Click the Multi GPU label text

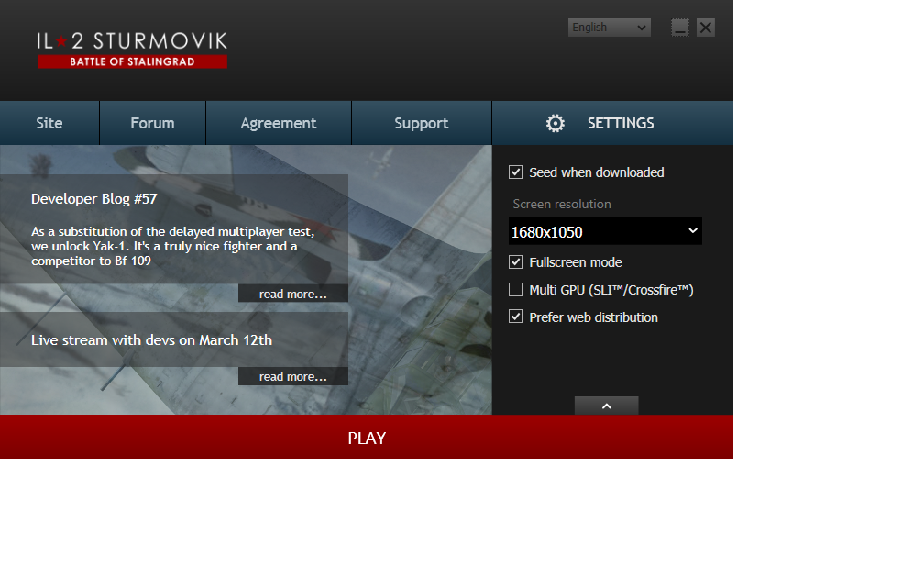click(x=611, y=290)
